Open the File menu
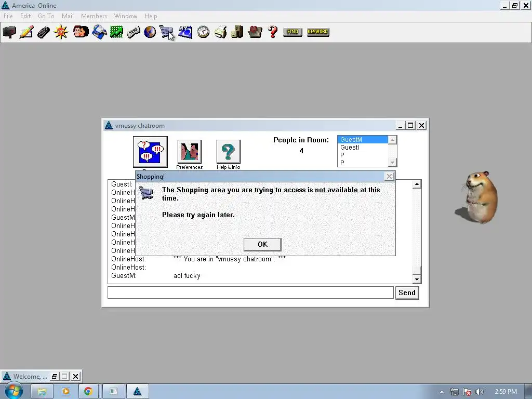 coord(8,16)
